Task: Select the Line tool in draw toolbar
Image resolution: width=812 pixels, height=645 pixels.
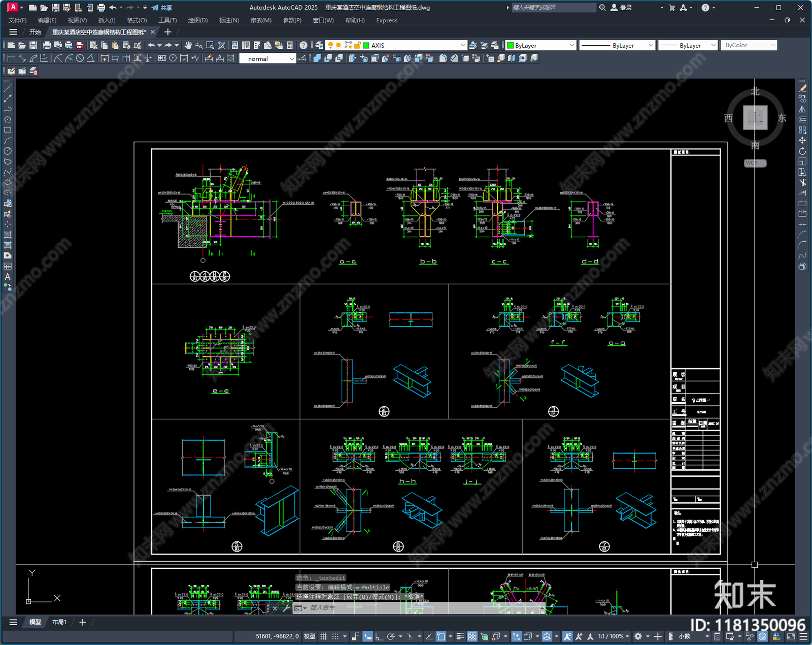Action: coord(8,88)
